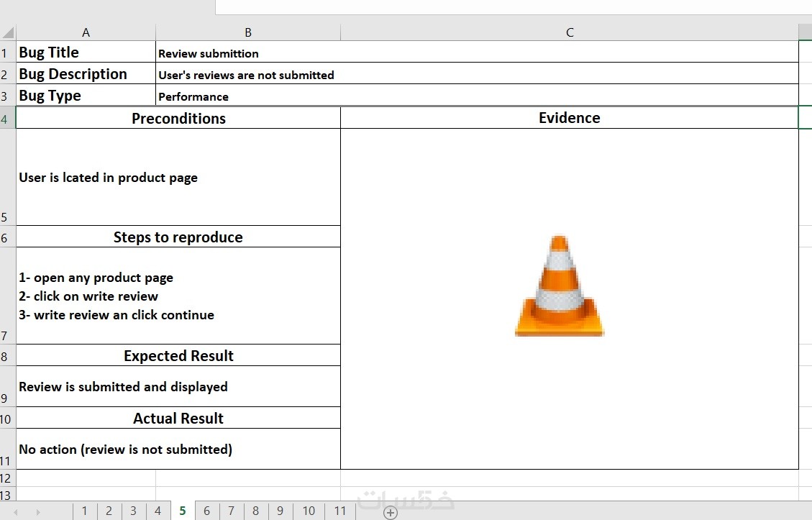Select row 2 header
Screen dimensions: 812x520
(x=8, y=73)
